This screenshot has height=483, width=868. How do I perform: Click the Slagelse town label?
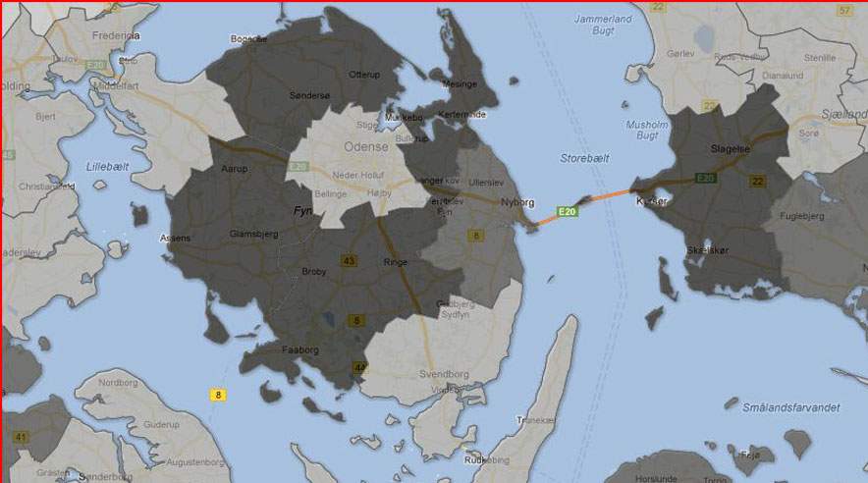730,149
